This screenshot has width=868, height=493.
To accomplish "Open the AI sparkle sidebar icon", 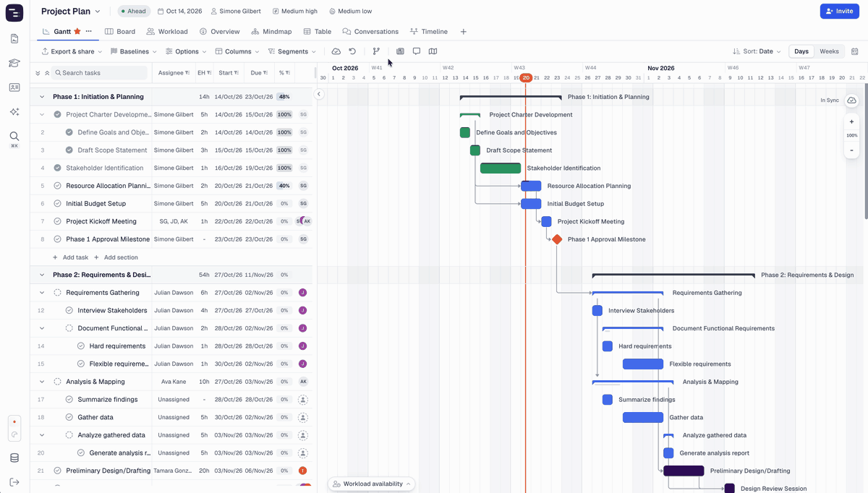I will coord(14,111).
